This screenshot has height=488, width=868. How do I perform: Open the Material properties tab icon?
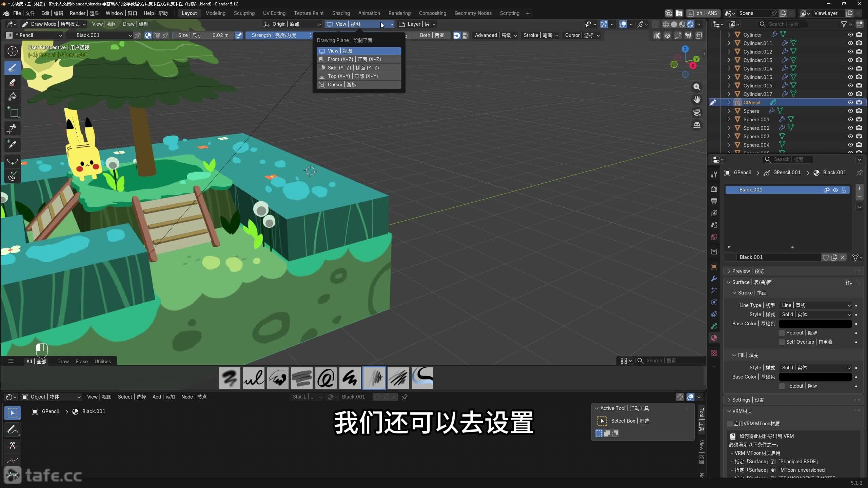point(714,338)
